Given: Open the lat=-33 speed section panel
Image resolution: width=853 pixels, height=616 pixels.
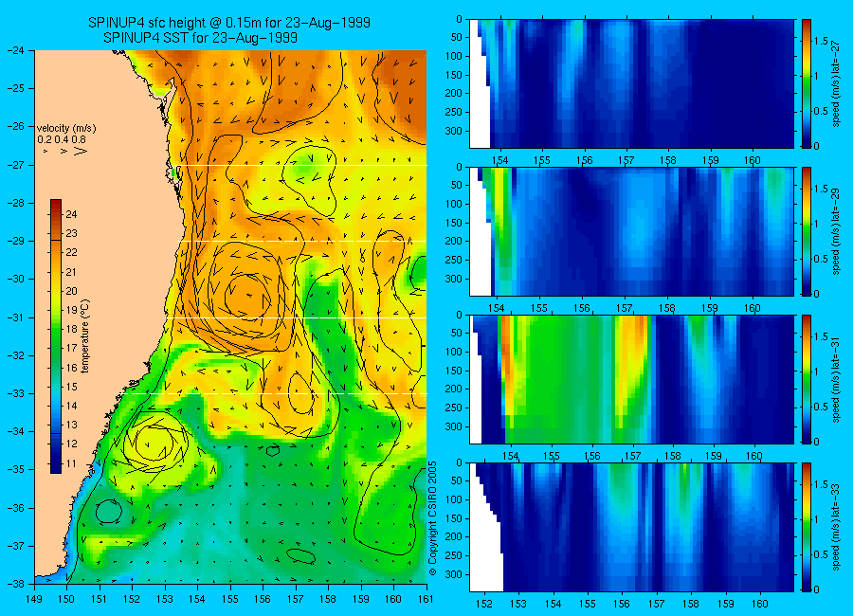Looking at the screenshot, I should (x=631, y=527).
